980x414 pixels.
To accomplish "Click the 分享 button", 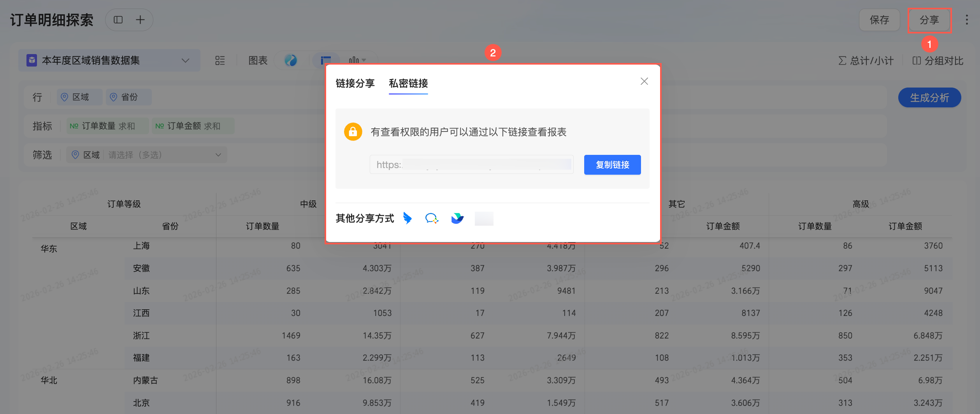I will (929, 20).
